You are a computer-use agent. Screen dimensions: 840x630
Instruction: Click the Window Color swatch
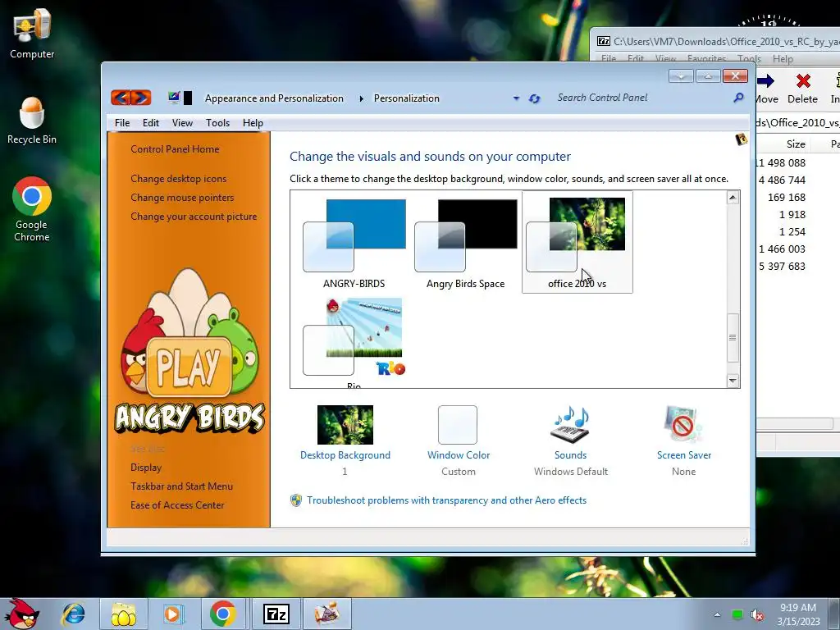tap(458, 425)
